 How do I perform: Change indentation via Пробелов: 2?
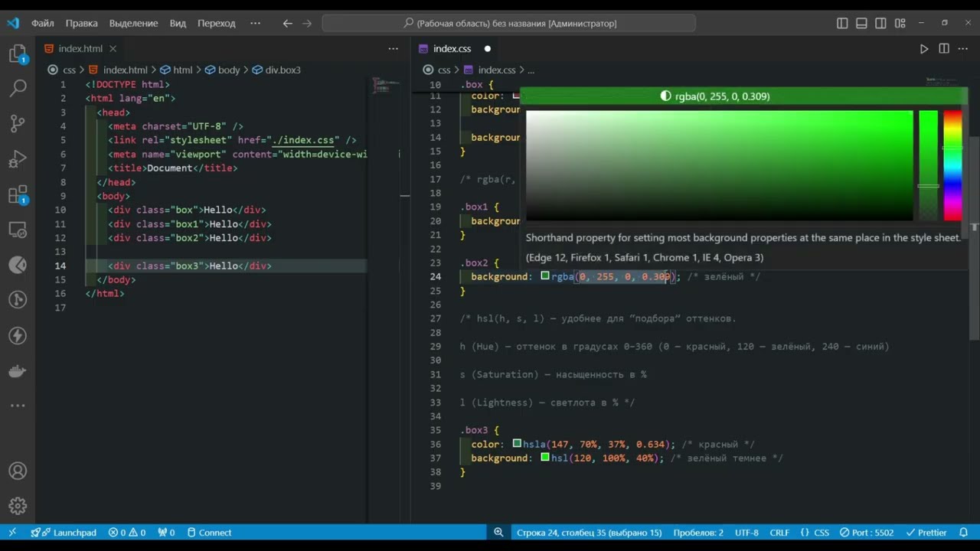[x=697, y=533]
